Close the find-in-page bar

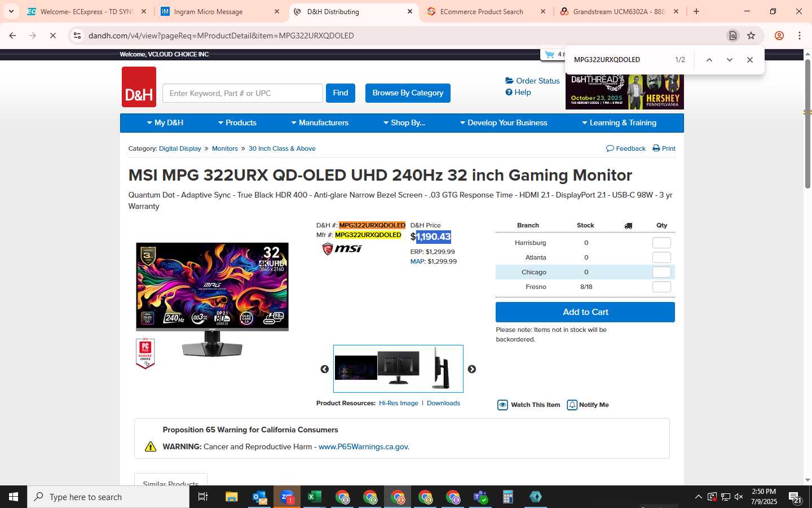(750, 60)
